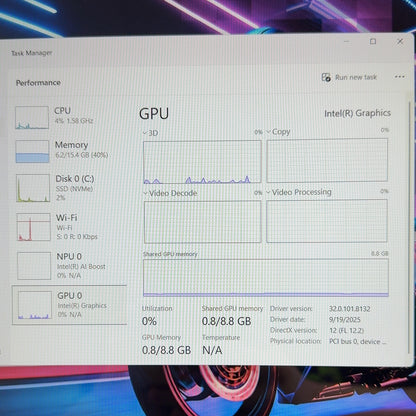Click the Shared GPU memory 0.8/8.8 GB value
Screen dimensions: 416x416
click(226, 321)
